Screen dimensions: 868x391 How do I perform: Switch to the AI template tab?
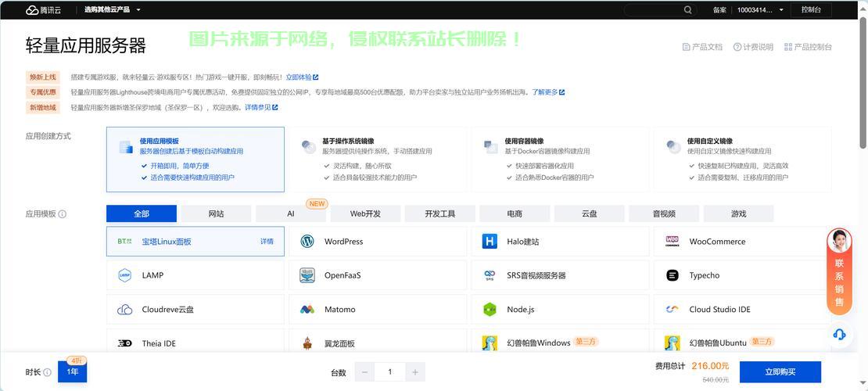tap(291, 213)
